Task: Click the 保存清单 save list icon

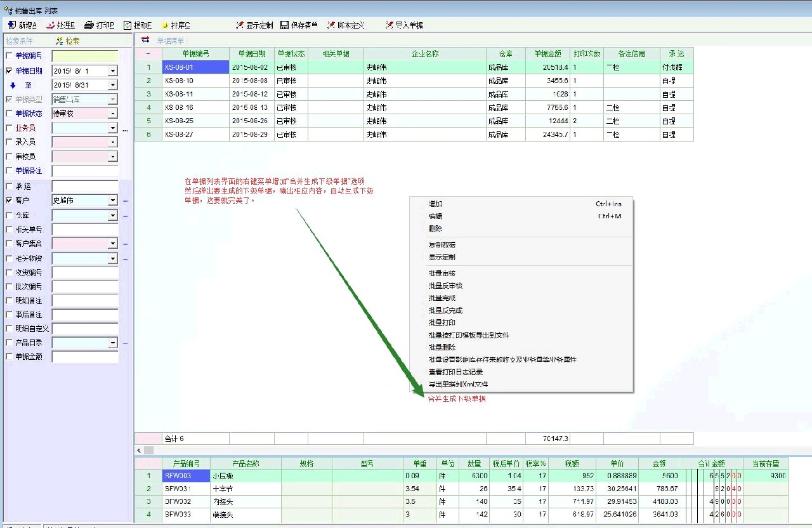Action: [284, 25]
